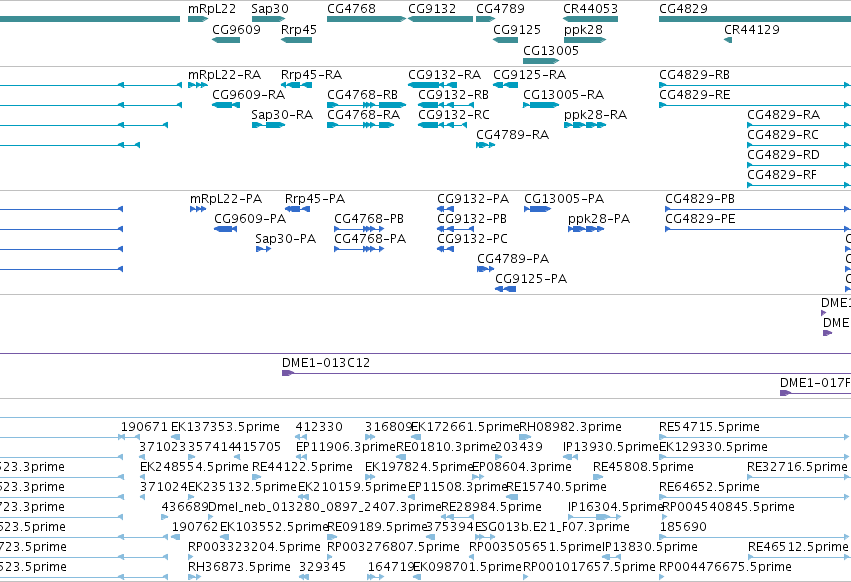Select EST EK248554.5prime
Image resolution: width=851 pixels, height=582 pixels.
pyautogui.click(x=194, y=467)
